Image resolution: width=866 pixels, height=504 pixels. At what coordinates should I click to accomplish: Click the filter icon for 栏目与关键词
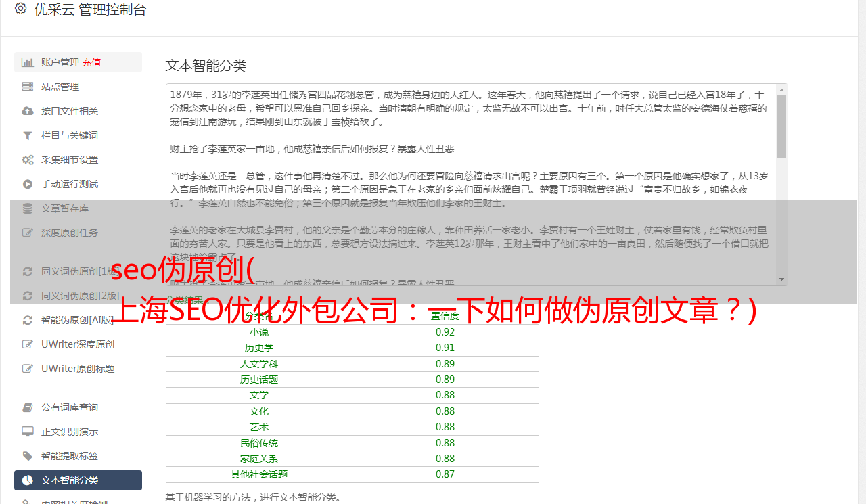[x=28, y=135]
